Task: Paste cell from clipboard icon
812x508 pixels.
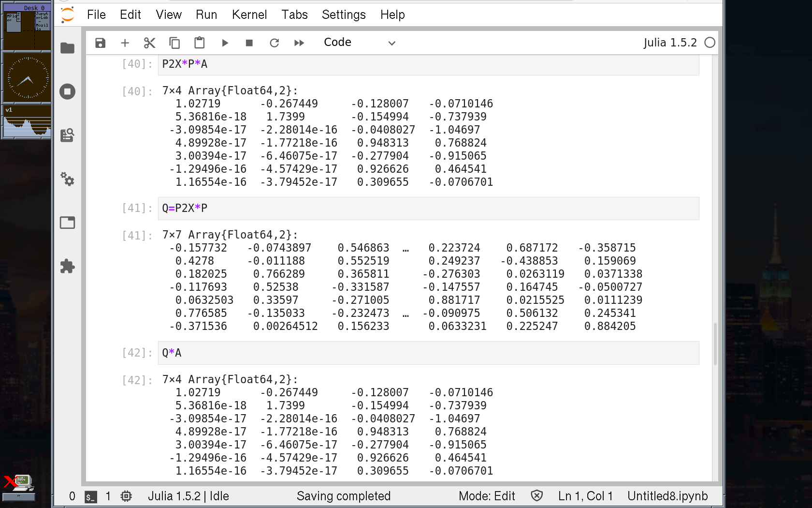Action: (x=199, y=43)
